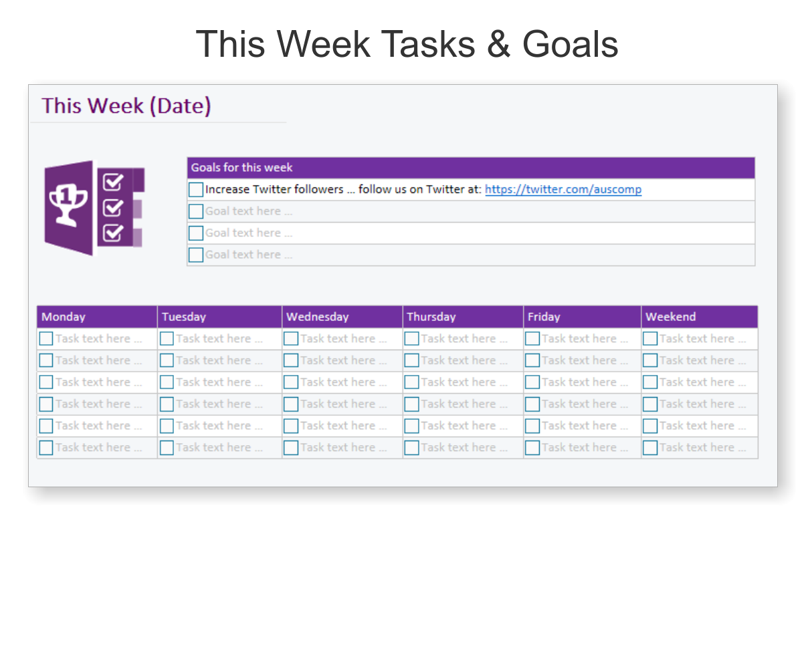Check the Increase Twitter followers goal checkbox

pos(195,190)
